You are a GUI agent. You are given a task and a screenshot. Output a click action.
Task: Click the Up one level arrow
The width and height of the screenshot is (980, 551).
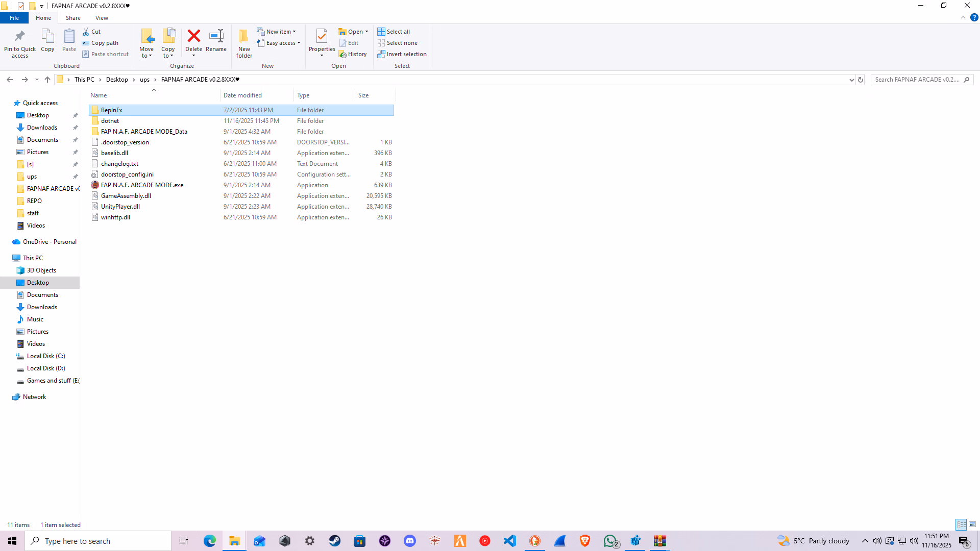[47, 80]
